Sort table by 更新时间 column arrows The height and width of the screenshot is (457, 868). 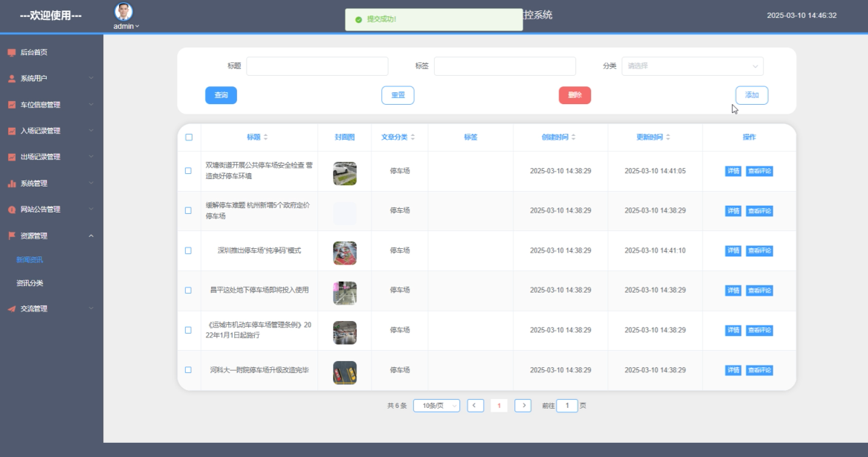click(668, 137)
